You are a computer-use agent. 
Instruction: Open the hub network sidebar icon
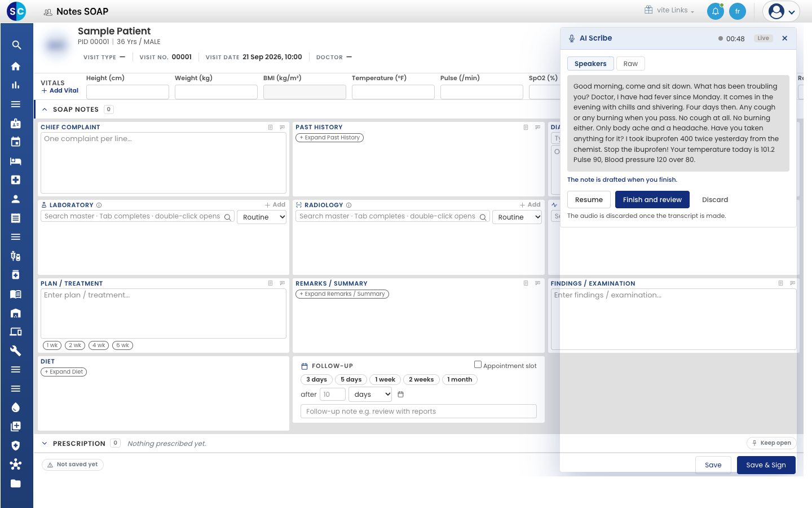pos(16,464)
